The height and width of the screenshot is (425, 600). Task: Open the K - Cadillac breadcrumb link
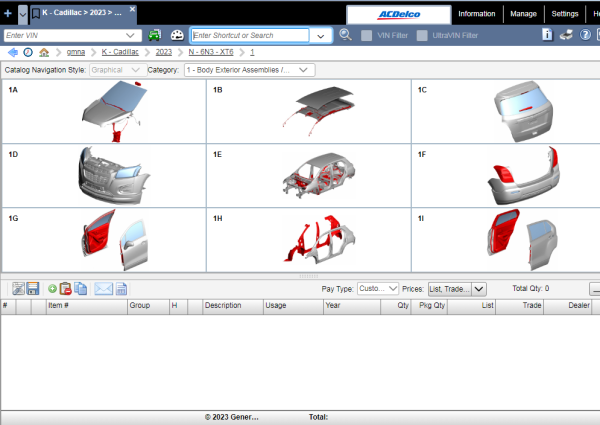click(120, 52)
